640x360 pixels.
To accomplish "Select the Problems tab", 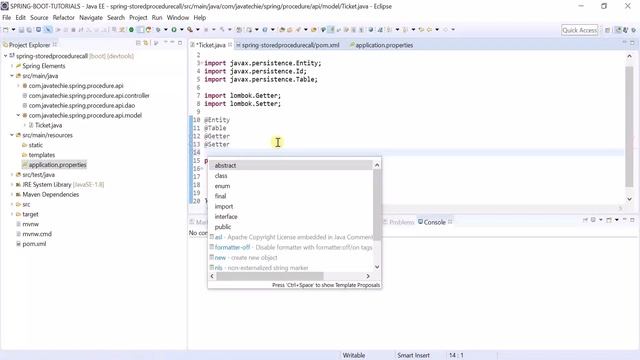I will coord(398,222).
